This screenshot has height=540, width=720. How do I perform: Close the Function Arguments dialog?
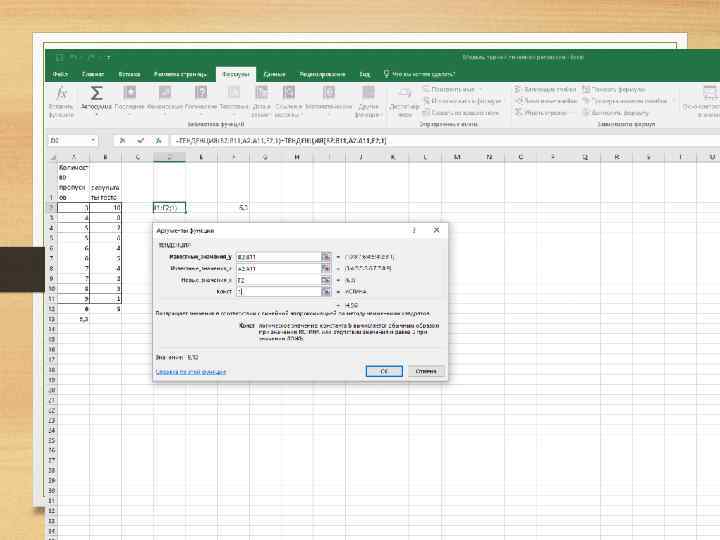[436, 230]
